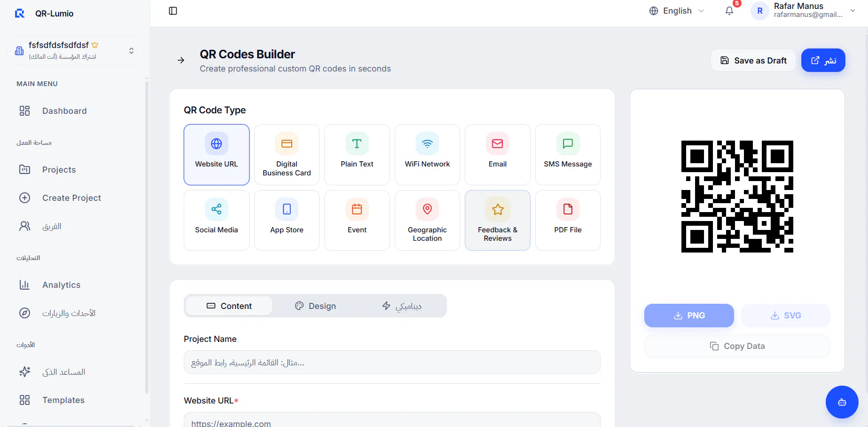The width and height of the screenshot is (868, 427).
Task: Click the sidebar vertical scrollbar
Action: [147, 237]
